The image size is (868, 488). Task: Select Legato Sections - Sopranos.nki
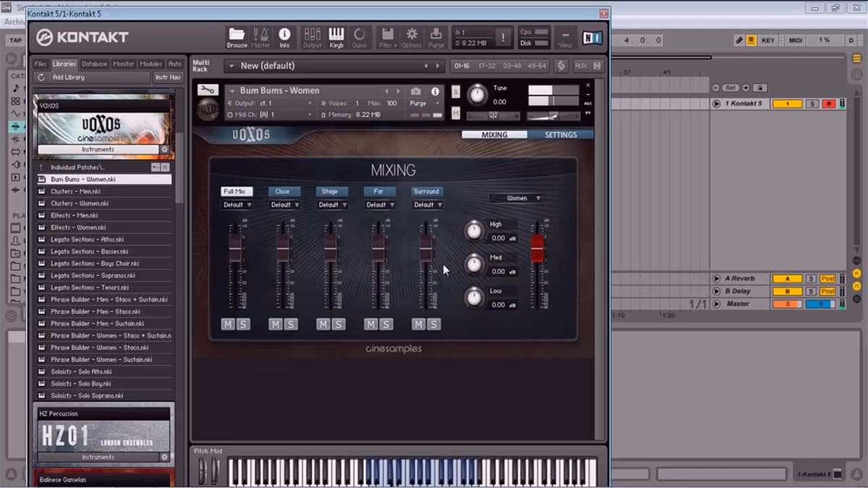pyautogui.click(x=103, y=275)
